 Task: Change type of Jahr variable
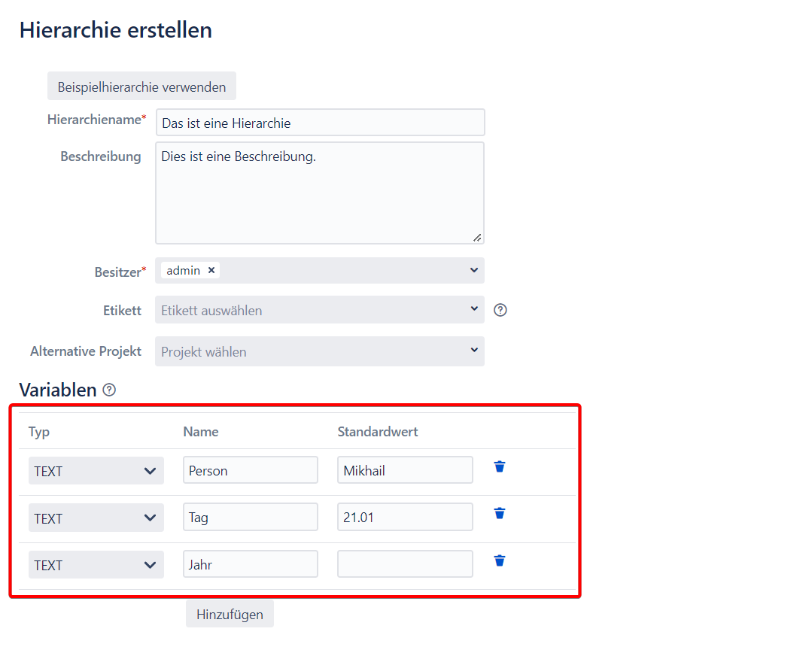pyautogui.click(x=96, y=565)
